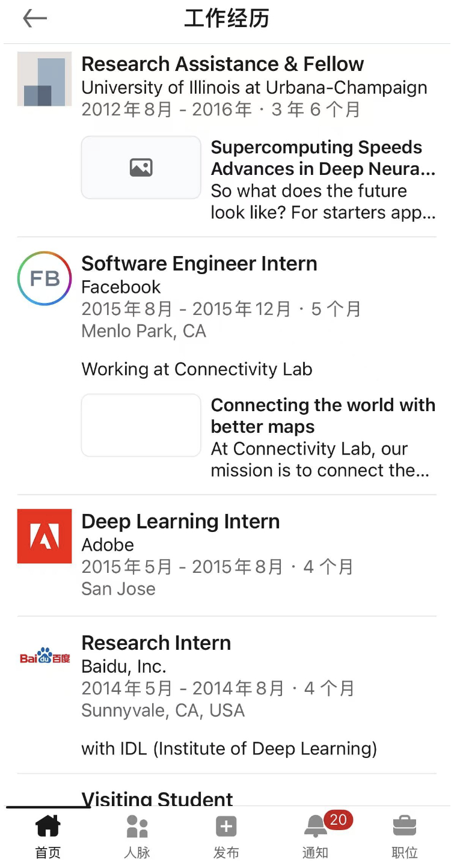The height and width of the screenshot is (868, 463).
Task: Open 'Supercomputing Speeds Advances' article link
Action: [x=323, y=158]
